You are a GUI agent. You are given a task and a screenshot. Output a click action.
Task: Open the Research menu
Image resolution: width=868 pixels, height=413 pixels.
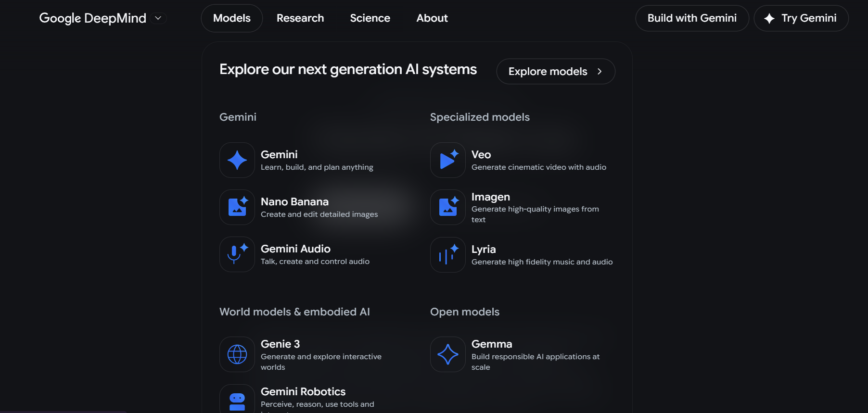pos(300,18)
